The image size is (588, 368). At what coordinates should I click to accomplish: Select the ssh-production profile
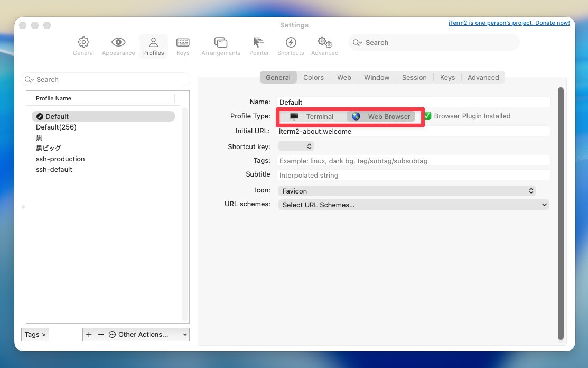pos(103,159)
